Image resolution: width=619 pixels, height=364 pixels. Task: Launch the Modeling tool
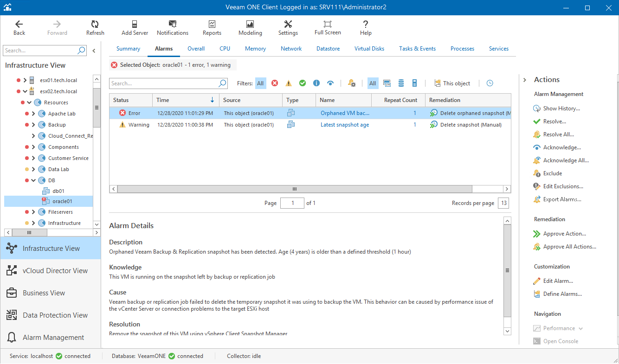[x=250, y=28]
